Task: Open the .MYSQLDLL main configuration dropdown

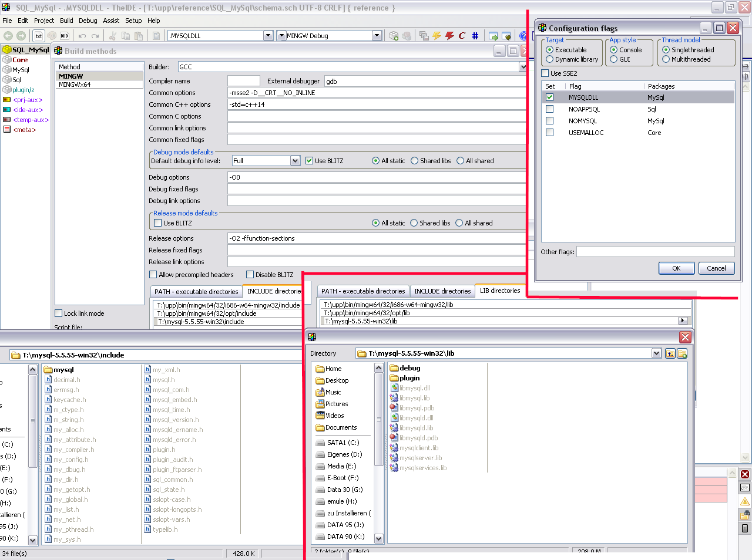Action: click(x=268, y=36)
